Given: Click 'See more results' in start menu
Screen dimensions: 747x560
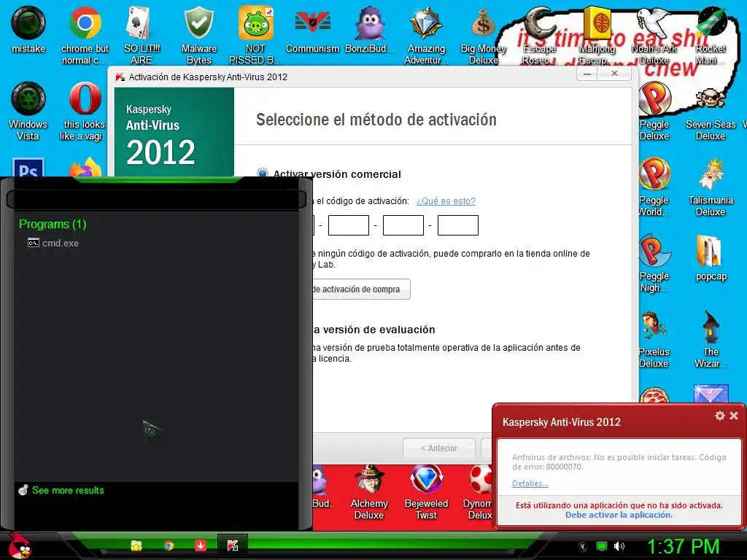Looking at the screenshot, I should (61, 490).
